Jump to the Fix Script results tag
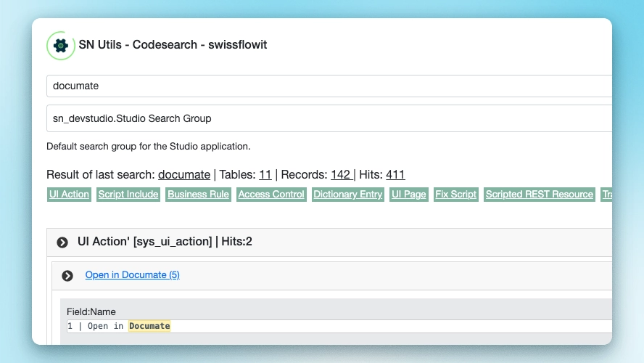644x363 pixels. click(456, 195)
